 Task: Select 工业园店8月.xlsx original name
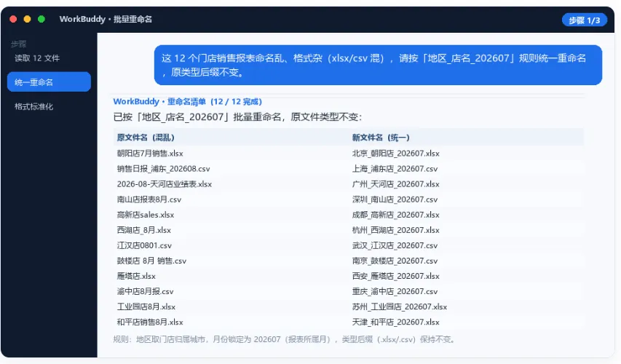tap(146, 307)
